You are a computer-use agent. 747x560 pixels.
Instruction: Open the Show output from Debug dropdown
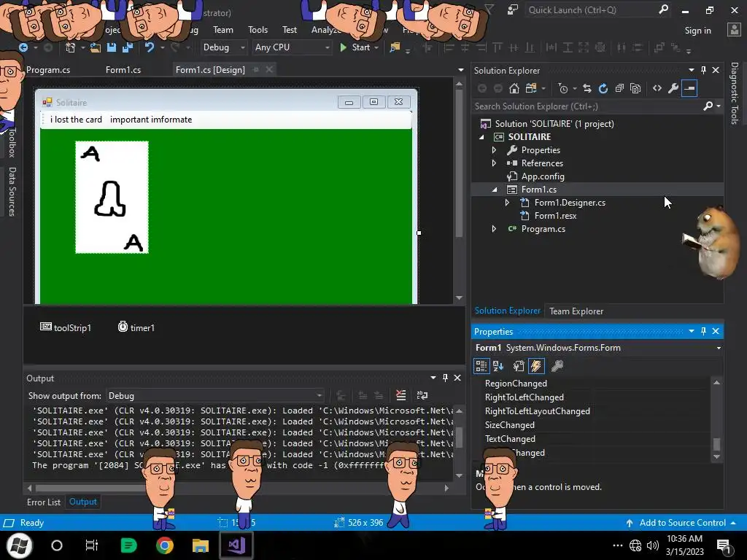[x=215, y=396]
